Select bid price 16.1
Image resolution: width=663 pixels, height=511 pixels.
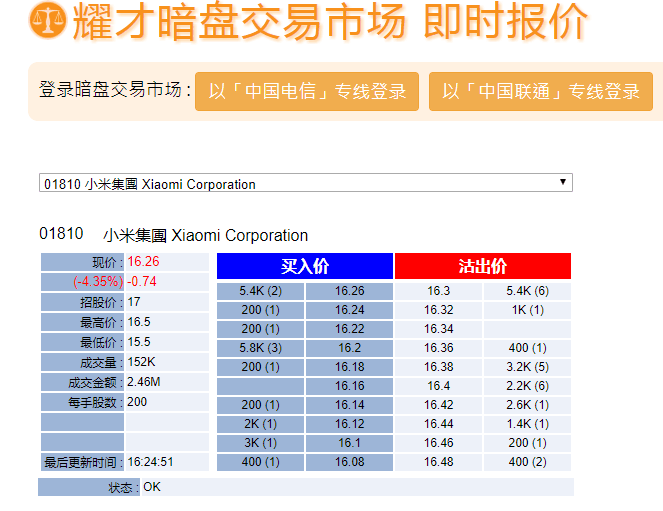coord(350,443)
